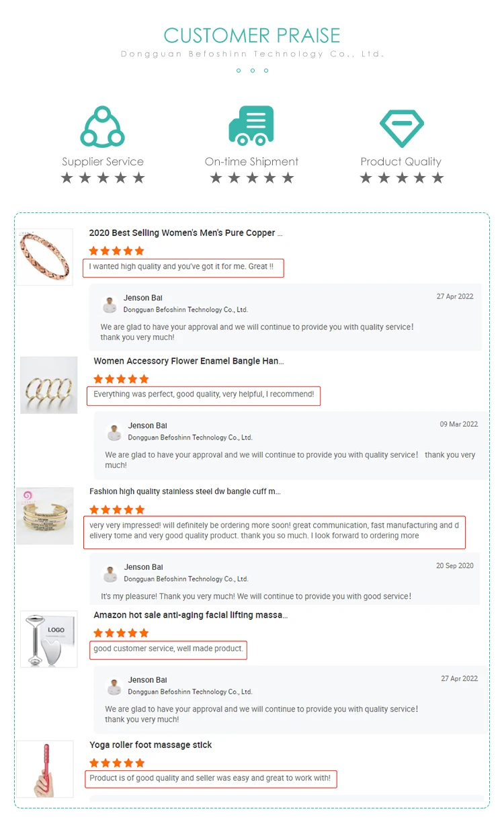Open the yoga roller foot stick thumbnail
This screenshot has height=832, width=504.
[x=45, y=769]
